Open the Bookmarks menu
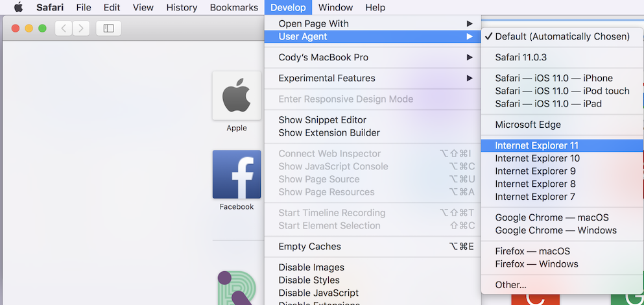Image resolution: width=644 pixels, height=305 pixels. pyautogui.click(x=234, y=8)
